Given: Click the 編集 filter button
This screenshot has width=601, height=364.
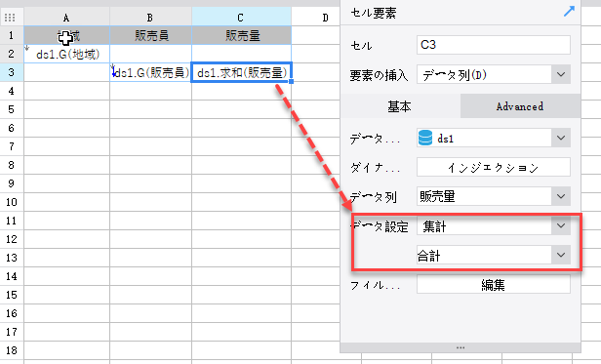Looking at the screenshot, I should [494, 285].
